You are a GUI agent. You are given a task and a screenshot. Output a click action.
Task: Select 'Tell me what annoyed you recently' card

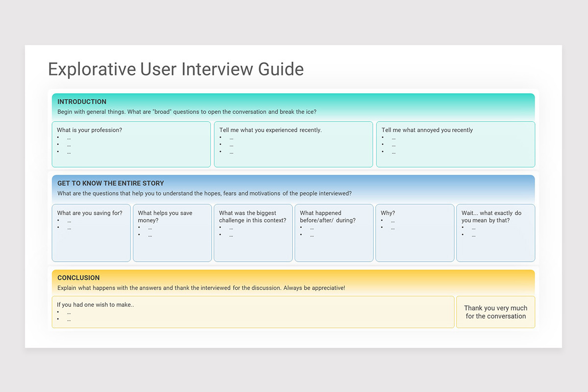pos(456,145)
